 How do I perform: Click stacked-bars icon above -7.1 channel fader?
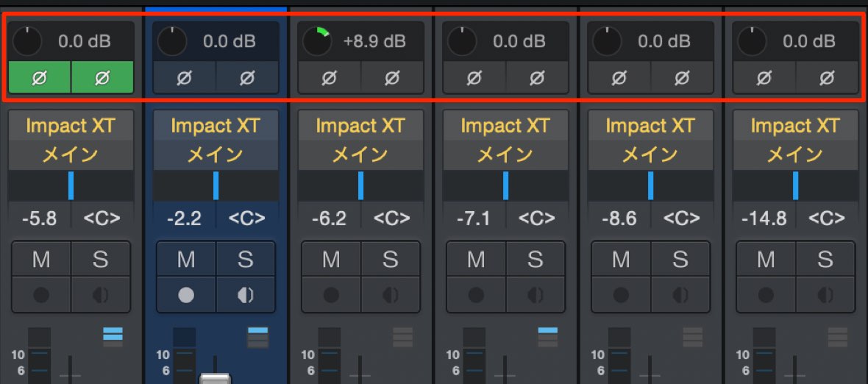tap(548, 337)
